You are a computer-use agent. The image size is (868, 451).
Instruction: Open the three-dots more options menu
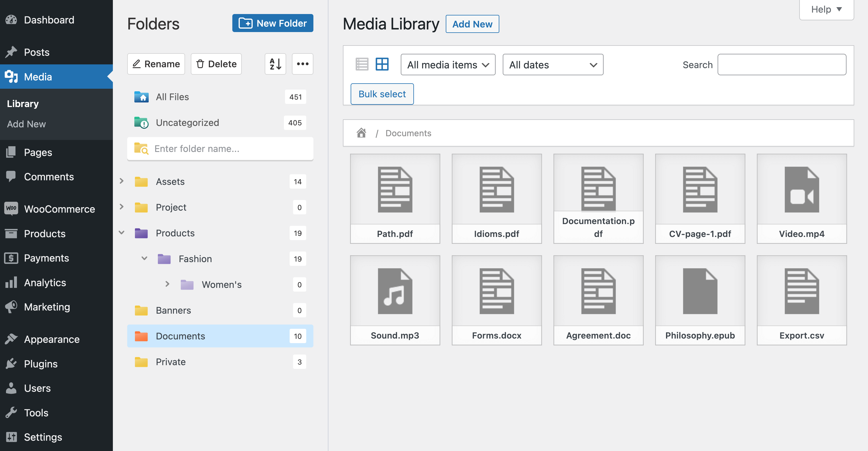(302, 64)
